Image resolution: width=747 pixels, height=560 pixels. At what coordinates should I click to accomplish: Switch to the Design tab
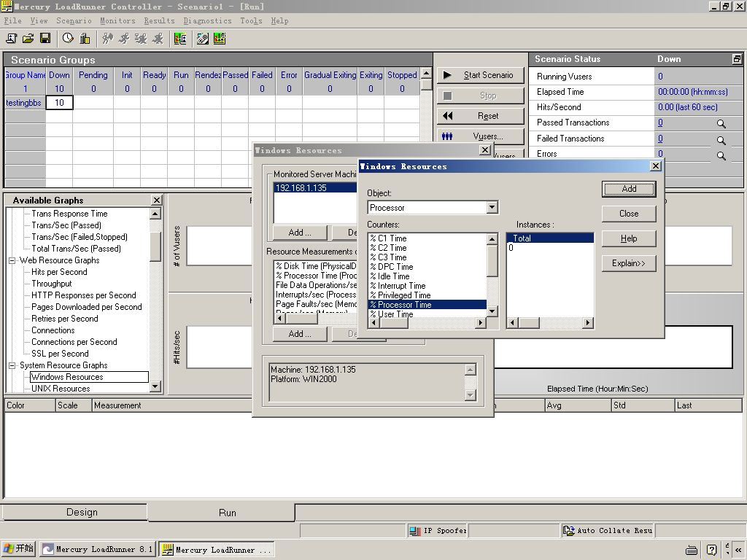click(75, 513)
